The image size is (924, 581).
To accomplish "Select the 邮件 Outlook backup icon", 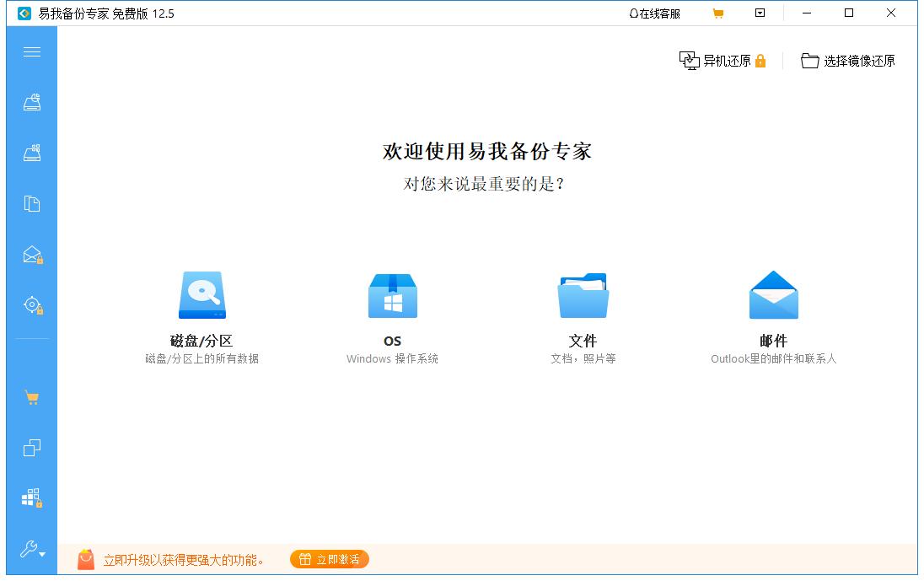I will coord(773,295).
